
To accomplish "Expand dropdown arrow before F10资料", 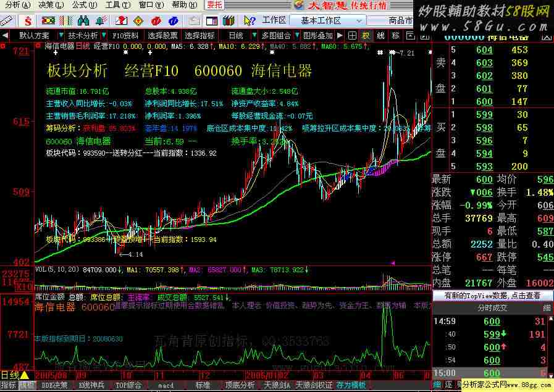I will [104, 35].
